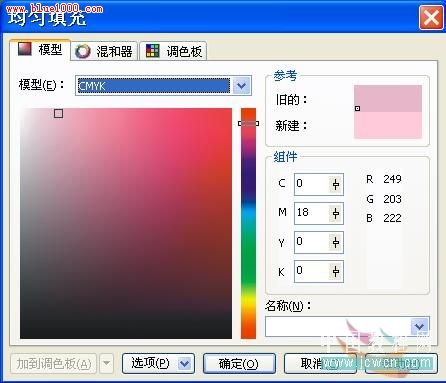
Task: Click the arrow beside 加到调色板 button
Action: 107,363
